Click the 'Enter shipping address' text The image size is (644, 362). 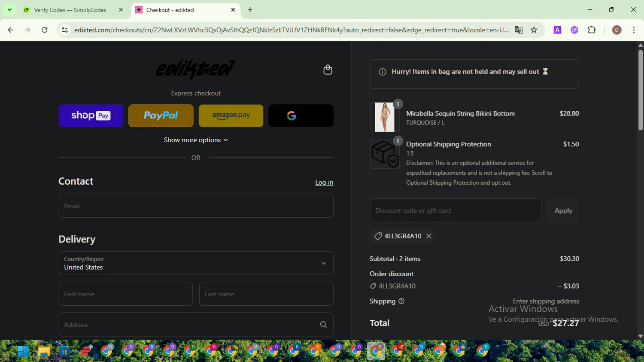click(x=546, y=301)
